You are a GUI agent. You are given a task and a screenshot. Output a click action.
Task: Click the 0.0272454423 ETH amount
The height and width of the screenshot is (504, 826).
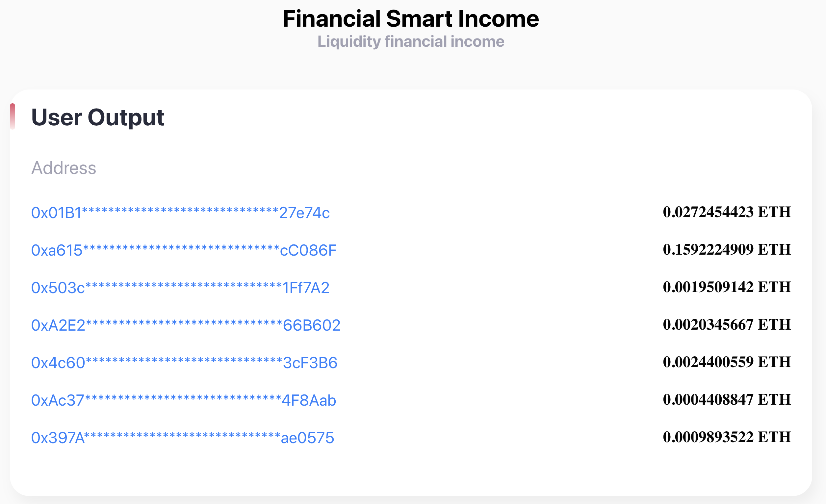[727, 212]
